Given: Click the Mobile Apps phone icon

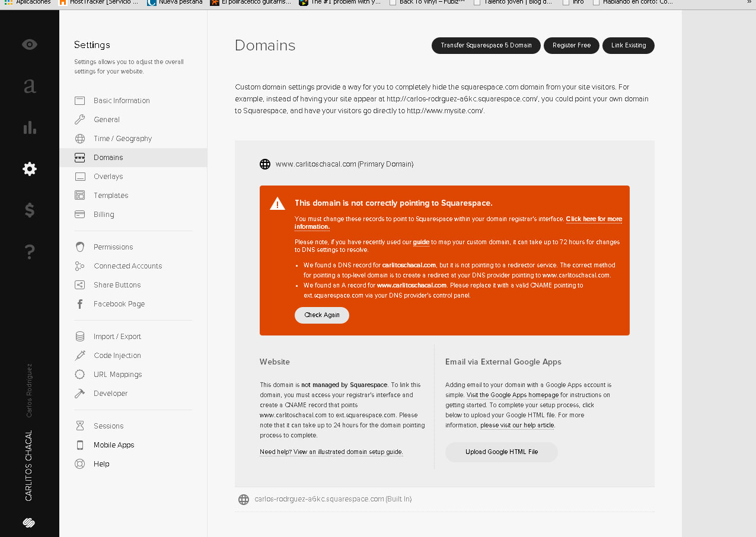Looking at the screenshot, I should pos(80,445).
